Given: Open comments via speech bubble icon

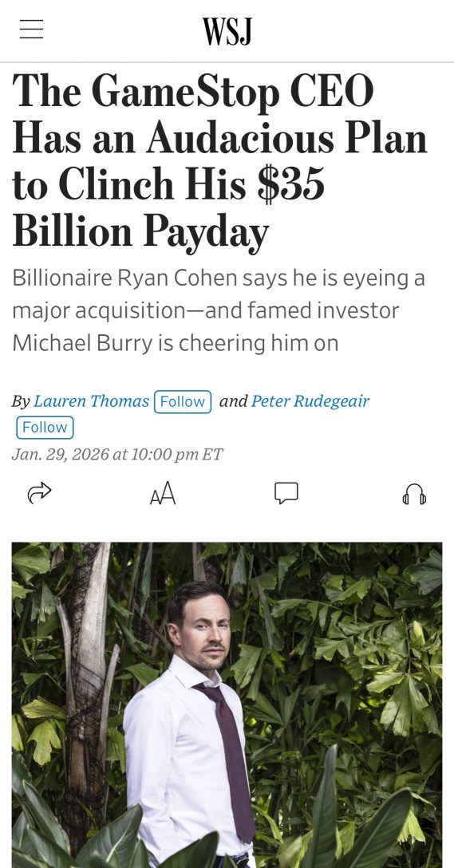Looking at the screenshot, I should [286, 493].
